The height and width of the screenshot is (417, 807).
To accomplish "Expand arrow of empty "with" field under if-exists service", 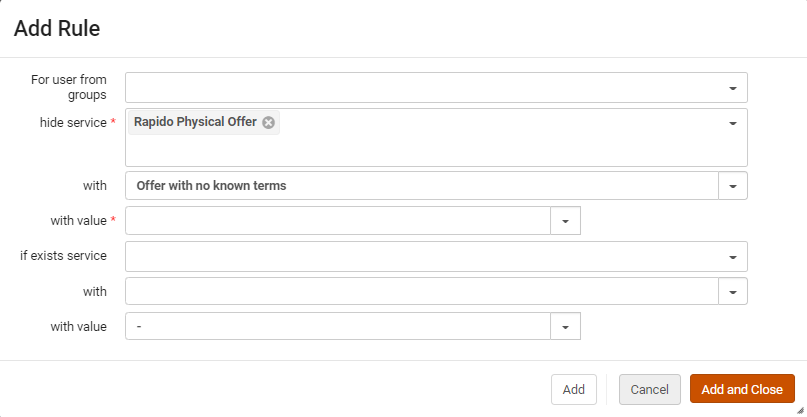I will (x=733, y=292).
